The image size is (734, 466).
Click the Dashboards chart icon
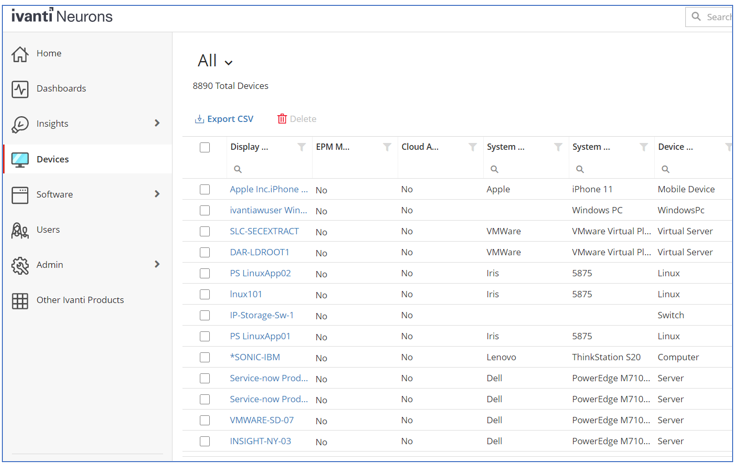[x=20, y=89]
